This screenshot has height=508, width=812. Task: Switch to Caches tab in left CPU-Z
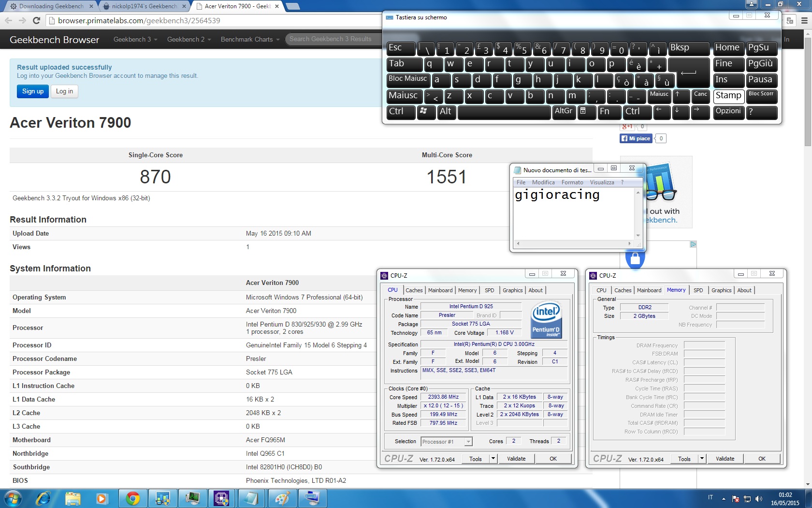coord(414,290)
